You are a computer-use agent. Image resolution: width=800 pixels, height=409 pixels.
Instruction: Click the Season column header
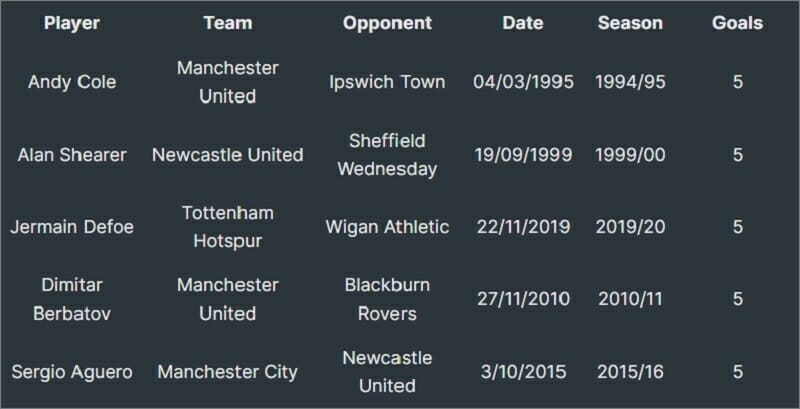coord(630,23)
